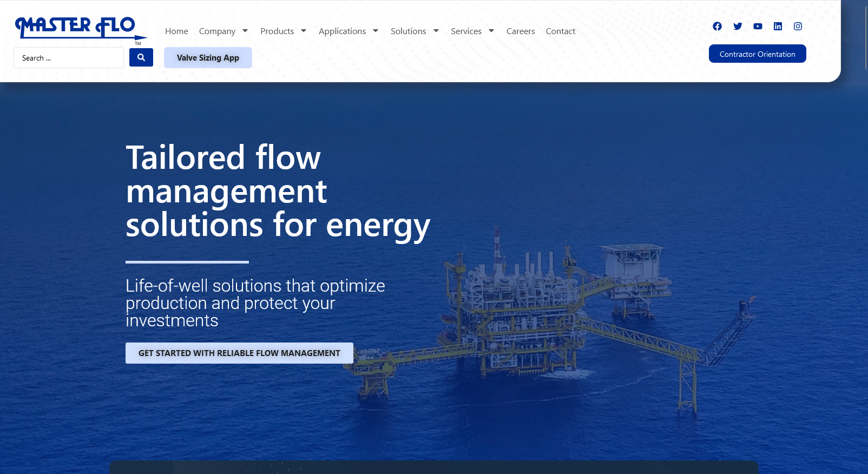Click the vertical page scrollbar
The image size is (868, 474).
click(865, 38)
